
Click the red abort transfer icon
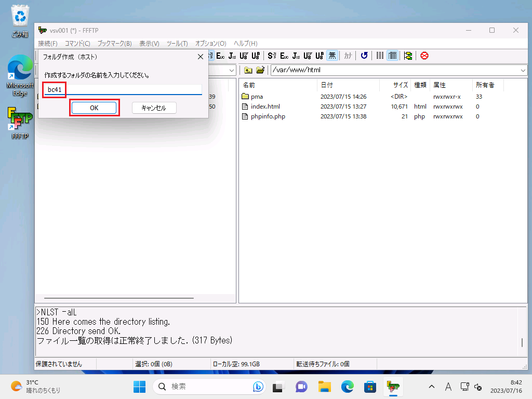(x=424, y=56)
